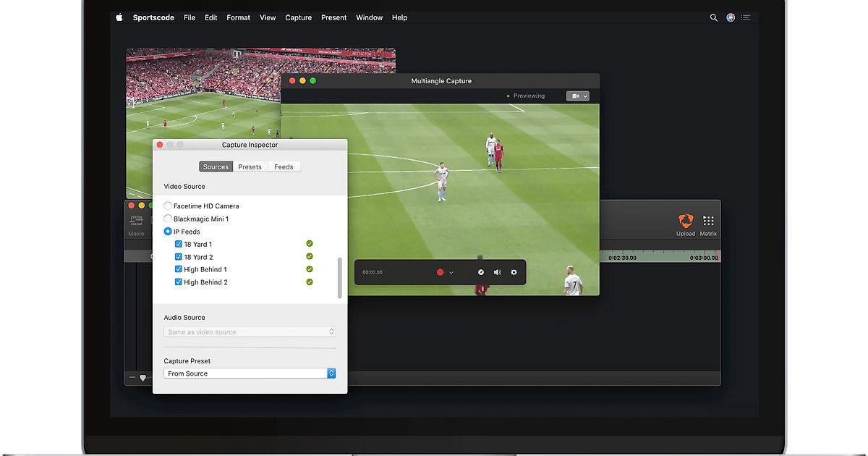Click green status check for High Behind 1
The image size is (868, 456).
tap(310, 269)
